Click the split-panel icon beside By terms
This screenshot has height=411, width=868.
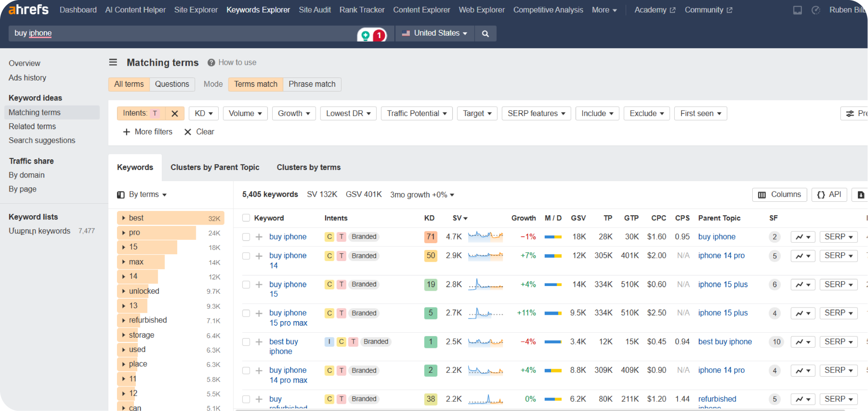(120, 194)
